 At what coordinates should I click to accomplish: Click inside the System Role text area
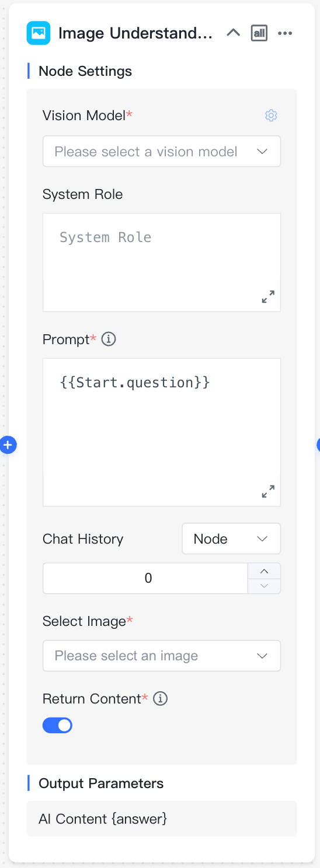162,262
